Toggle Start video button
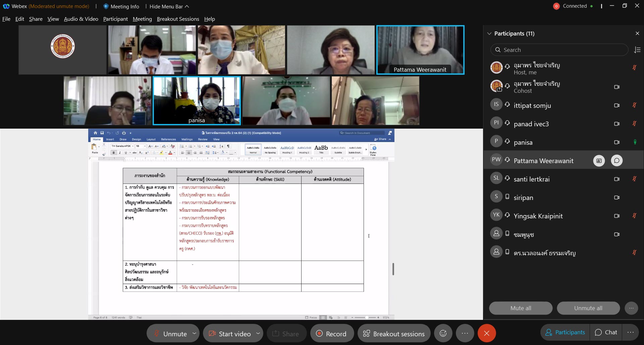 click(x=229, y=334)
